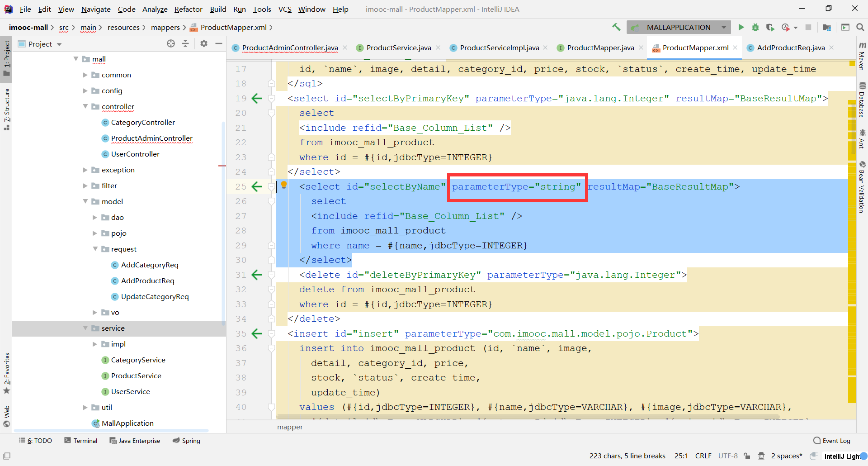Collapse the mall folder

coord(76,59)
